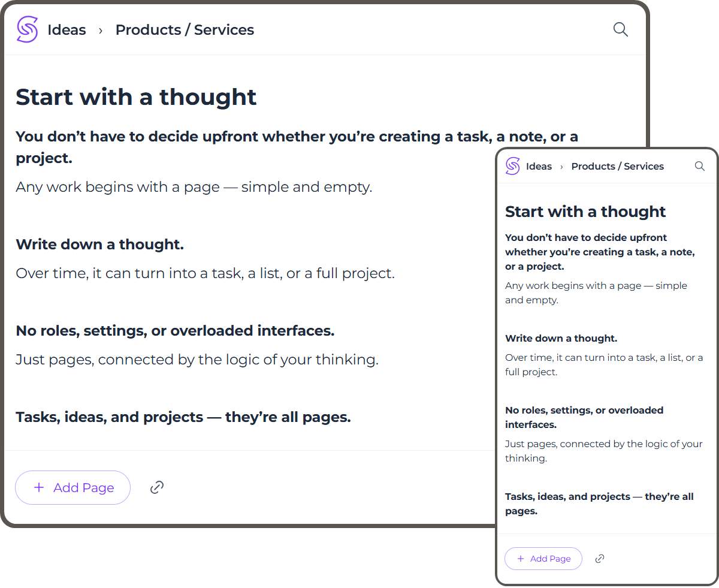Click the breadcrumb chevron in the small panel header
The image size is (719, 588).
click(561, 167)
